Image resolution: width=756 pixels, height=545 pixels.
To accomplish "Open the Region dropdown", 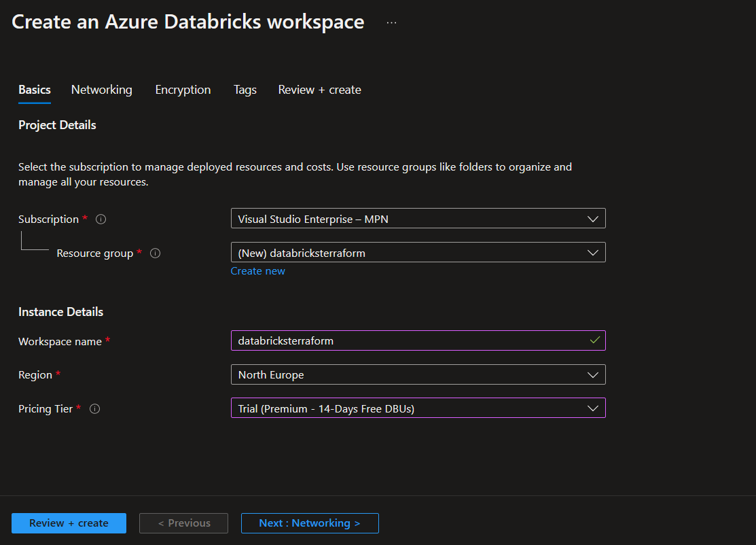I will click(418, 374).
